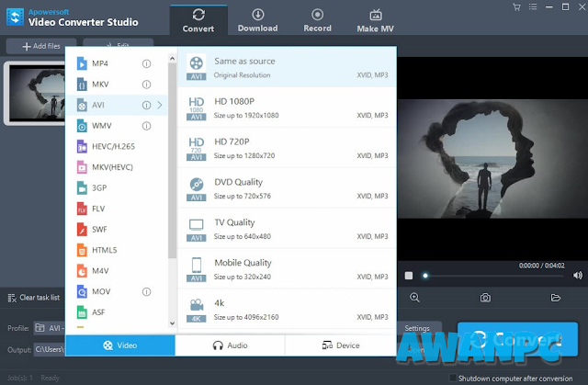Open the shopping cart icon
This screenshot has height=385, width=588.
(516, 7)
